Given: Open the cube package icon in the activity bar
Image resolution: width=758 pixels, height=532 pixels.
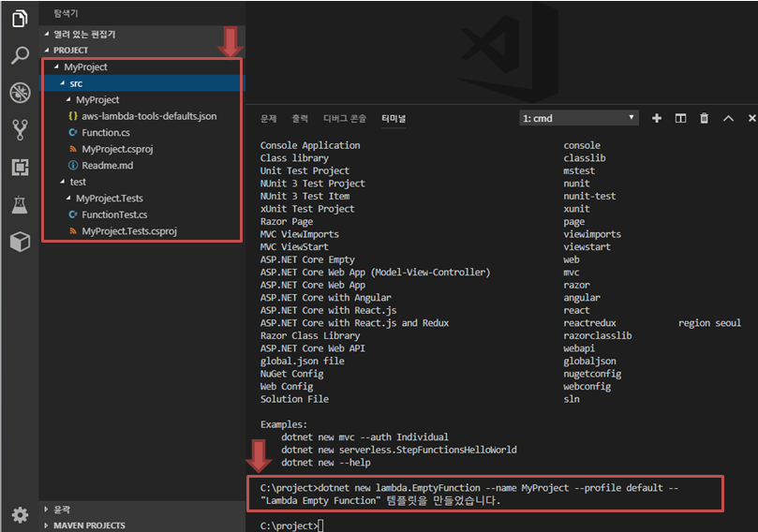Looking at the screenshot, I should pyautogui.click(x=20, y=242).
